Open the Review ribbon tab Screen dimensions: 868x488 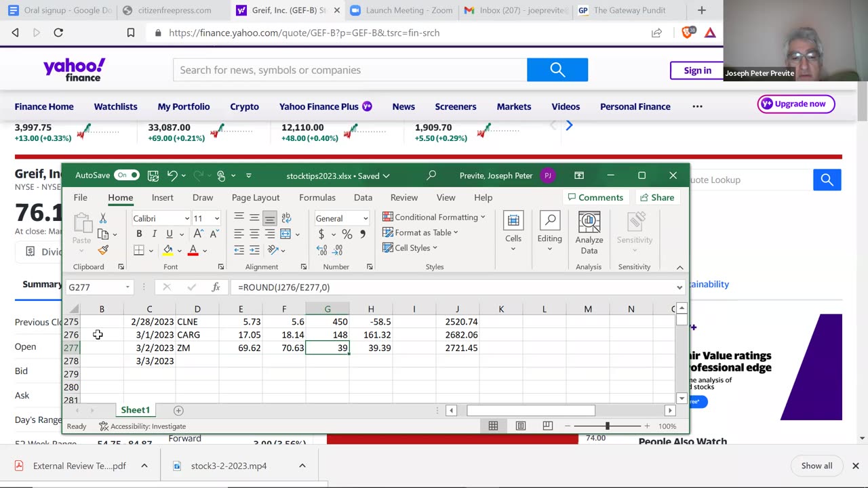pyautogui.click(x=404, y=197)
